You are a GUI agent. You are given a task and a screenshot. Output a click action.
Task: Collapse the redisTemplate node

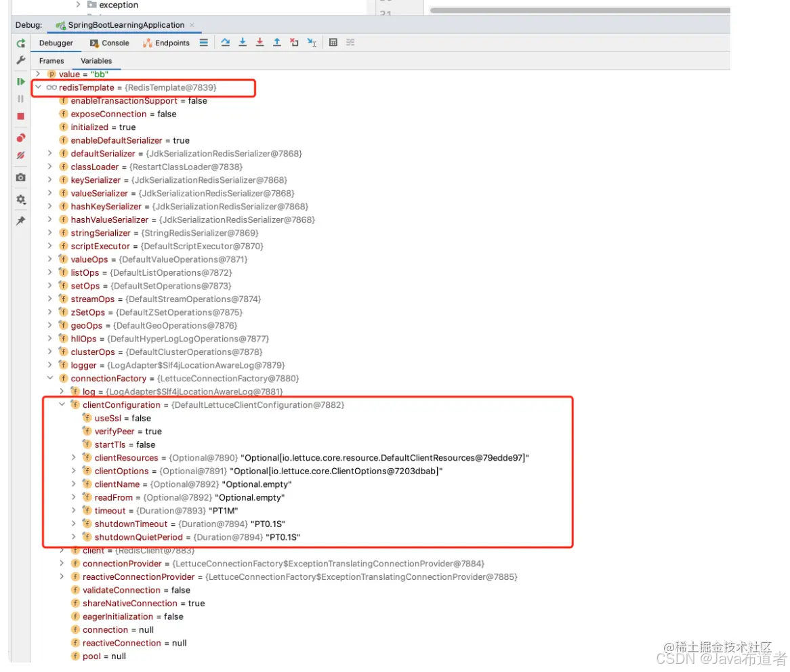coord(38,87)
